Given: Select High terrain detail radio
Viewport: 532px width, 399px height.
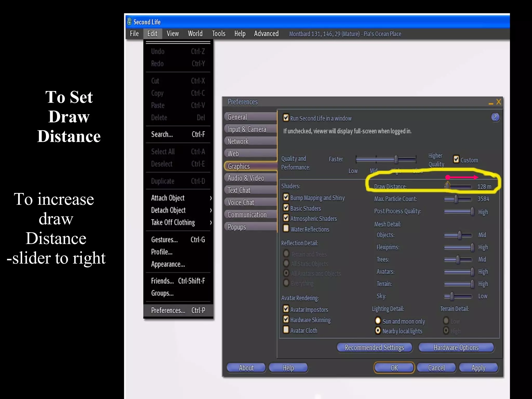Looking at the screenshot, I should click(446, 331).
